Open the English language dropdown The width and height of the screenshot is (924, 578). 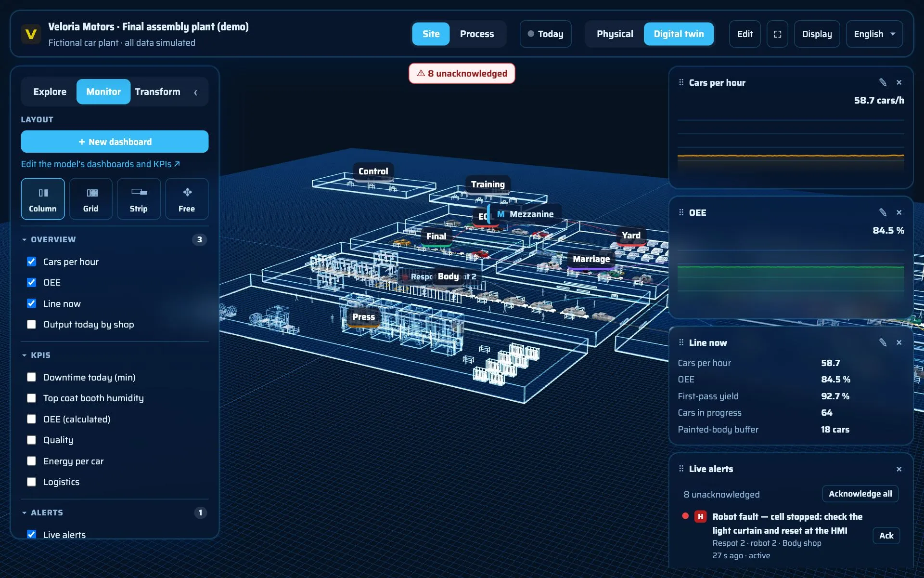point(874,34)
